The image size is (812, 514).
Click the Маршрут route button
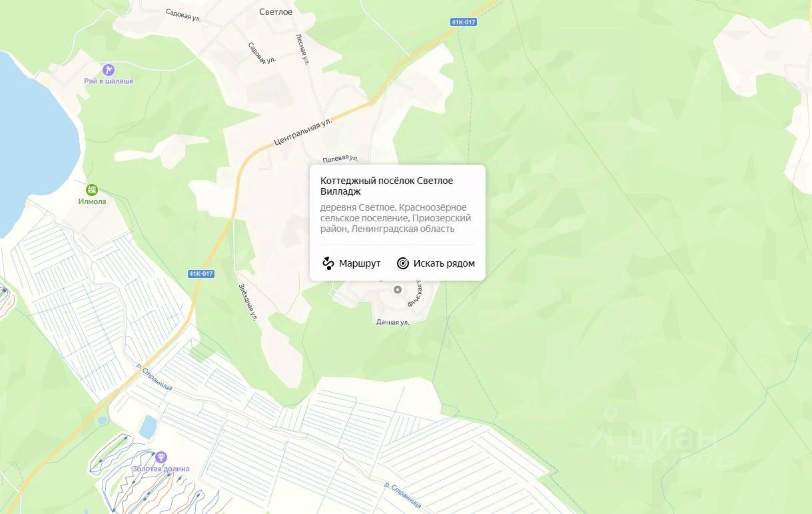point(351,263)
